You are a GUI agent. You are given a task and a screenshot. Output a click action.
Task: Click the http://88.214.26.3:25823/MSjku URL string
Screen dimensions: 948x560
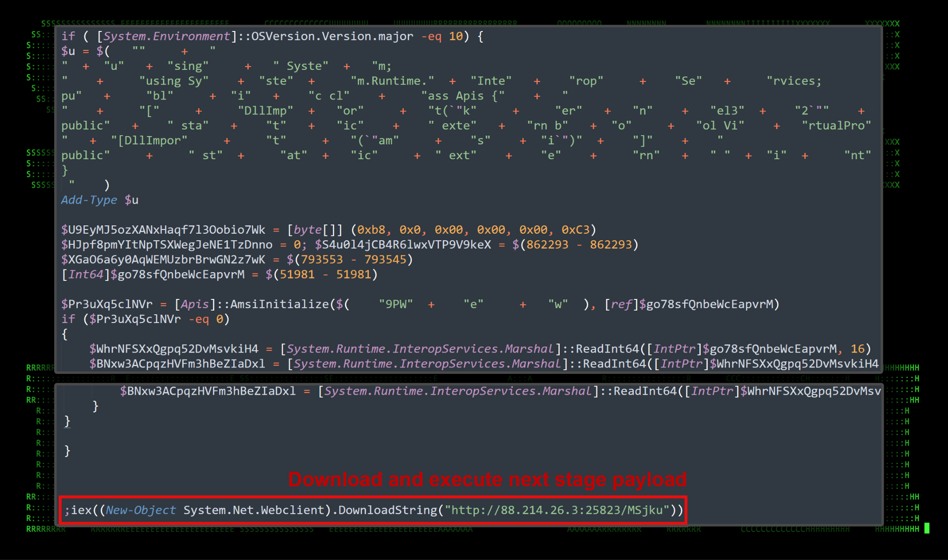click(557, 510)
